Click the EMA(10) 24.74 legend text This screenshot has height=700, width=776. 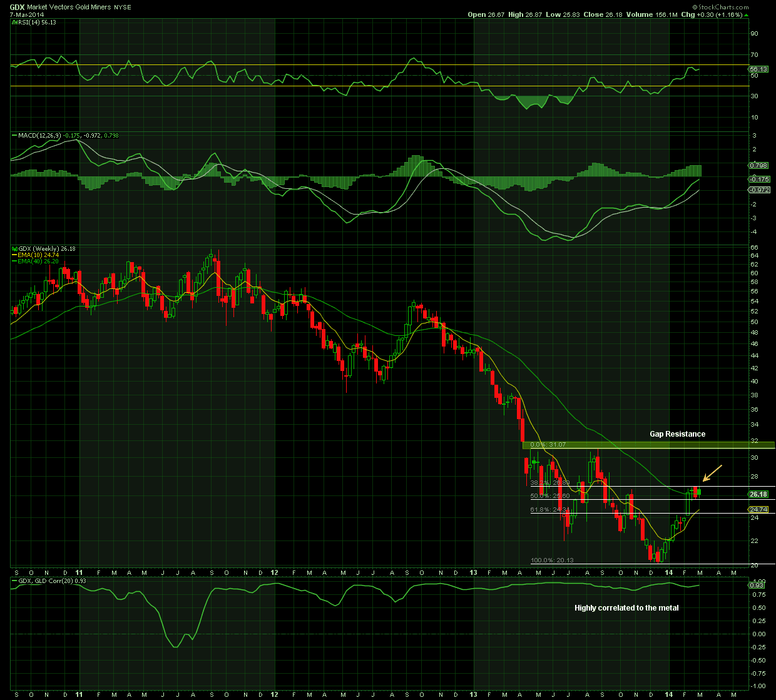click(38, 255)
